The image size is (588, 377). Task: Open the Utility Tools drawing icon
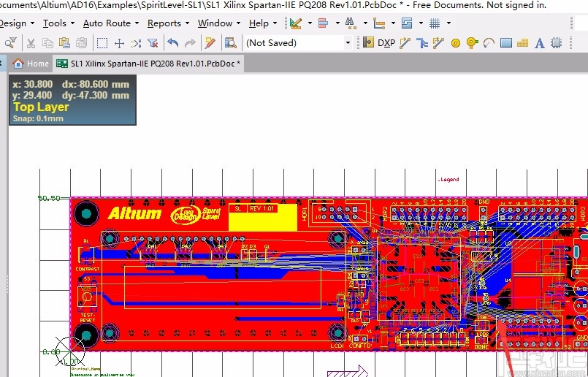296,23
